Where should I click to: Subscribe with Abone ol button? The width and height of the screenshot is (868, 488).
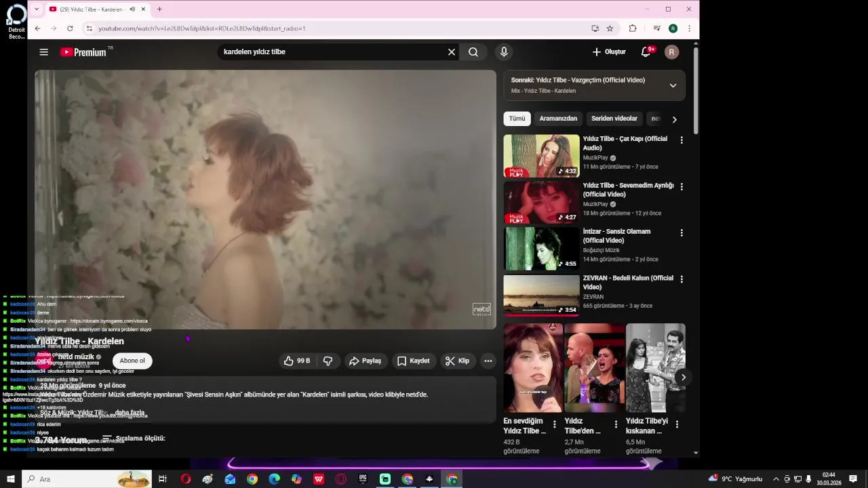click(132, 361)
